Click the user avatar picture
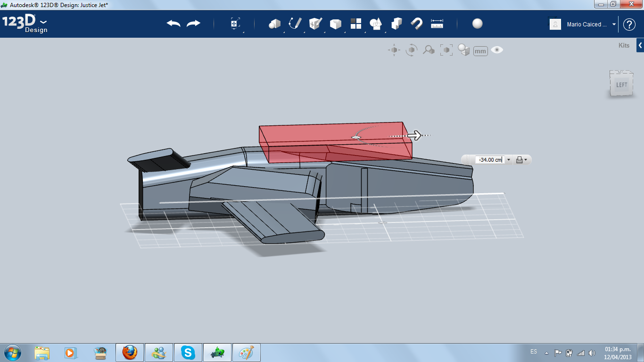The height and width of the screenshot is (362, 644). 555,24
